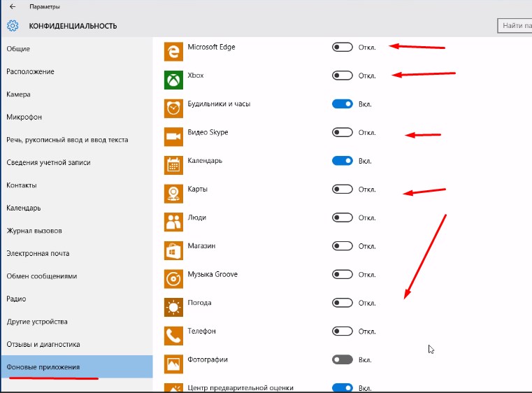The image size is (532, 393).
Task: Select Фоновые приложения in sidebar
Action: [x=76, y=367]
